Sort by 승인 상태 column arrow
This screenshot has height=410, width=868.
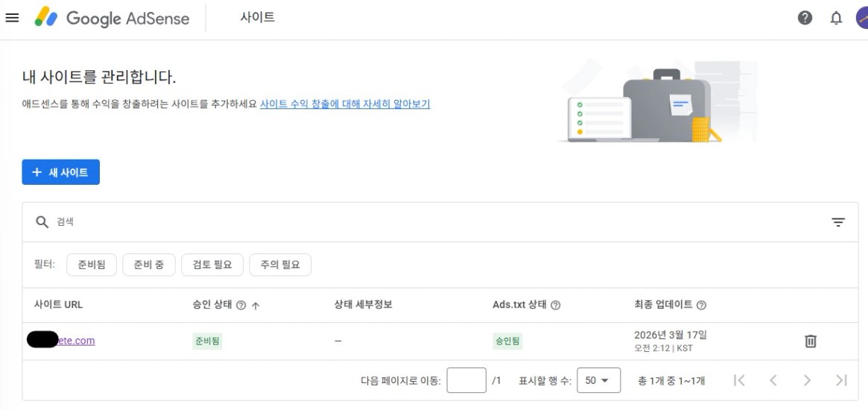pyautogui.click(x=256, y=305)
